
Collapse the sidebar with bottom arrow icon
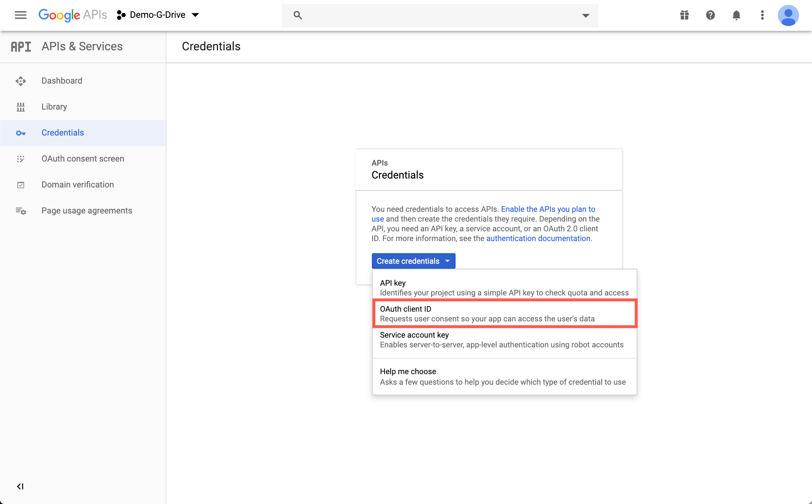(x=20, y=486)
